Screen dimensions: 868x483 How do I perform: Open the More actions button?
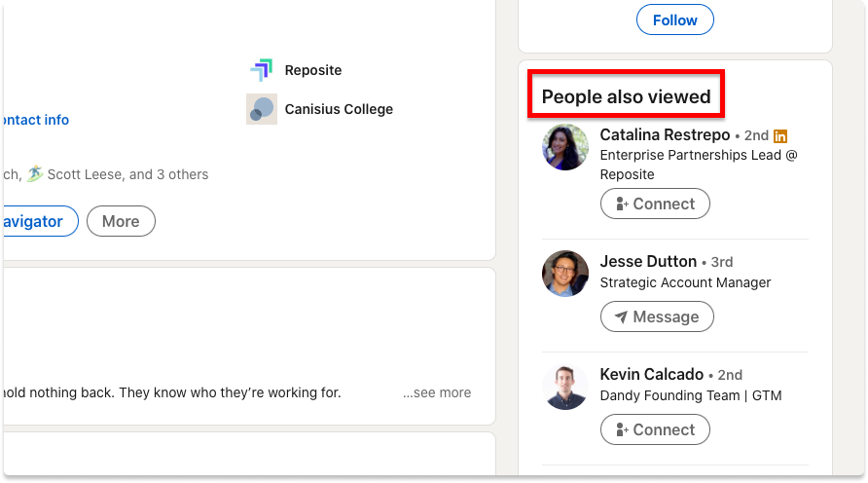pyautogui.click(x=121, y=221)
